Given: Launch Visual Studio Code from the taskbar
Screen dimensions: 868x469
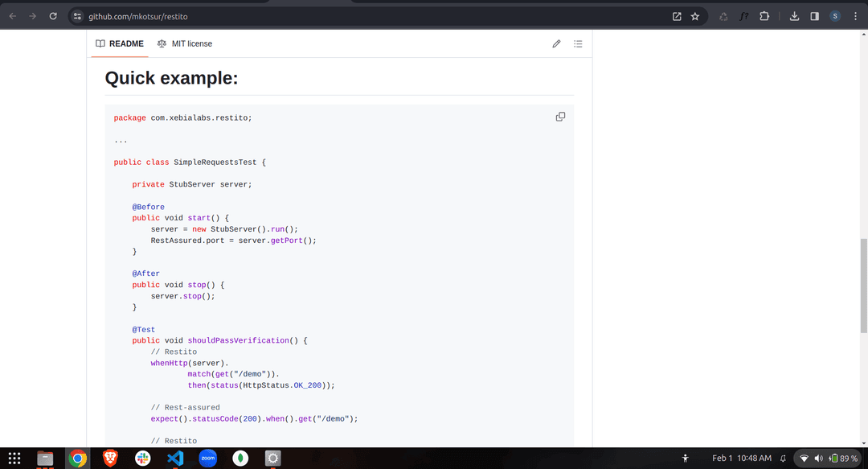Looking at the screenshot, I should tap(175, 458).
